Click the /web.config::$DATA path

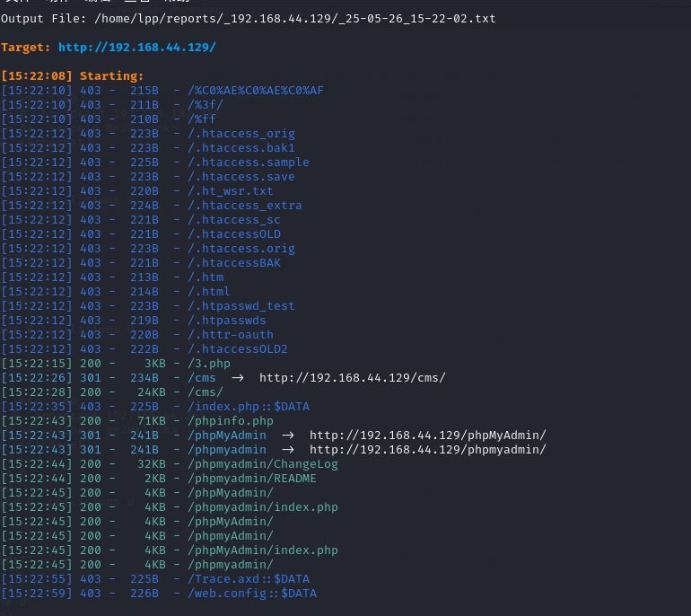pos(251,594)
